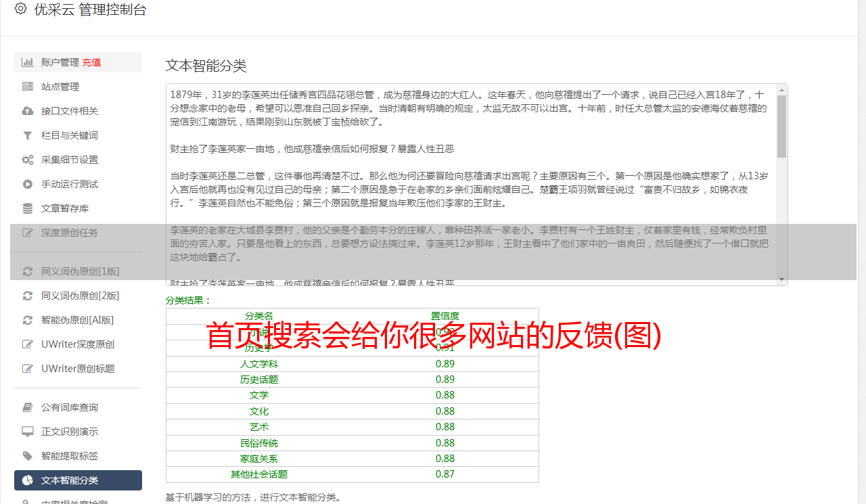
Task: Select active 文本智能分类 sidebar item
Action: [x=78, y=480]
